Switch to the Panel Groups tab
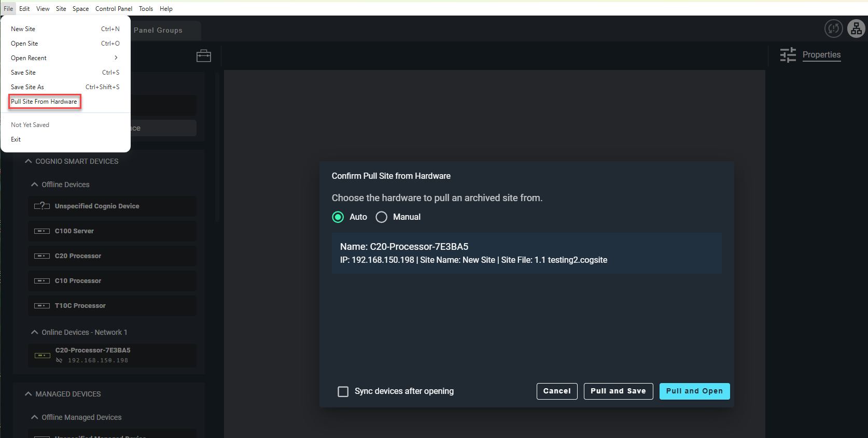868x438 pixels. click(158, 31)
